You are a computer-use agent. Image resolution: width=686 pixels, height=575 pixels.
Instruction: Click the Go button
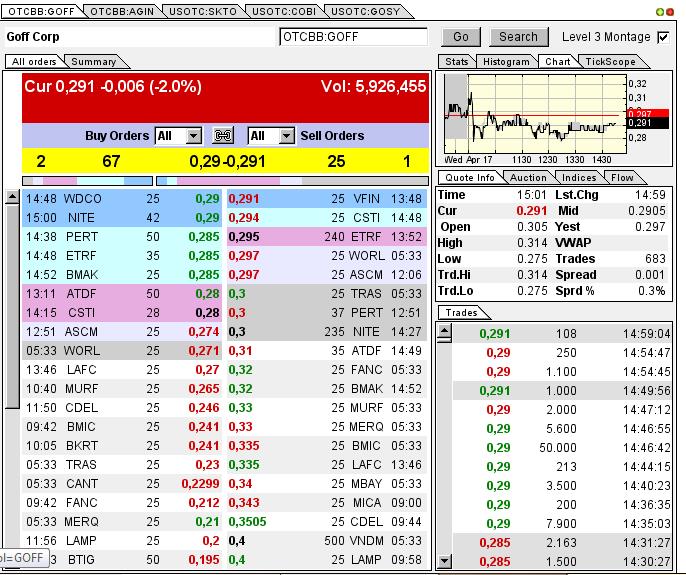point(461,37)
